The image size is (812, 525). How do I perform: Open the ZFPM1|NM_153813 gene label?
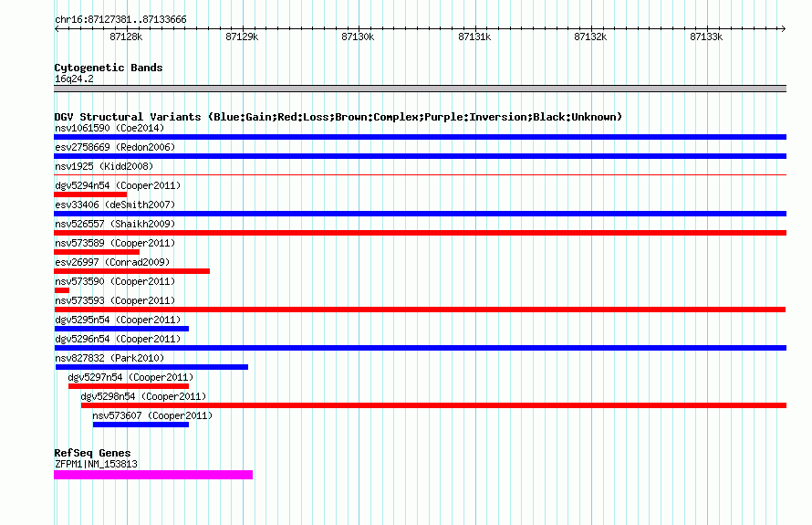point(97,465)
